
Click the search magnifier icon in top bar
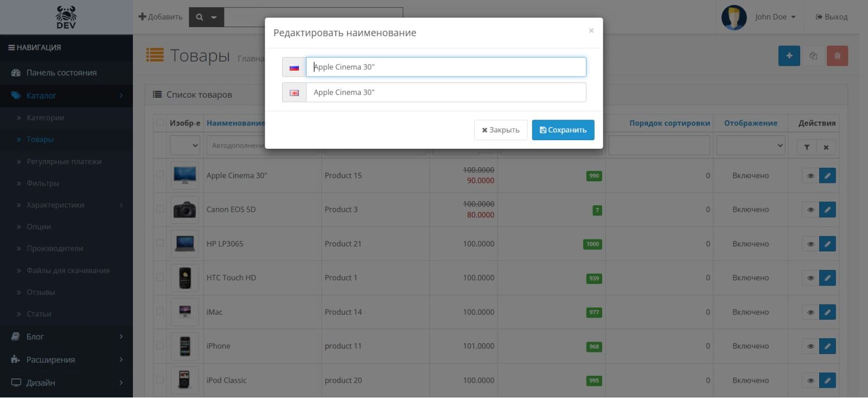[x=200, y=17]
